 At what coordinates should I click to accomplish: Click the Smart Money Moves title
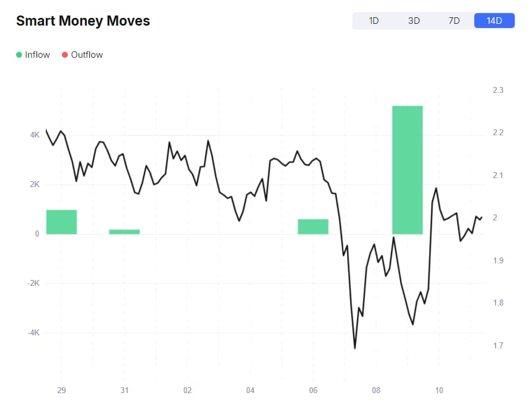[x=83, y=21]
